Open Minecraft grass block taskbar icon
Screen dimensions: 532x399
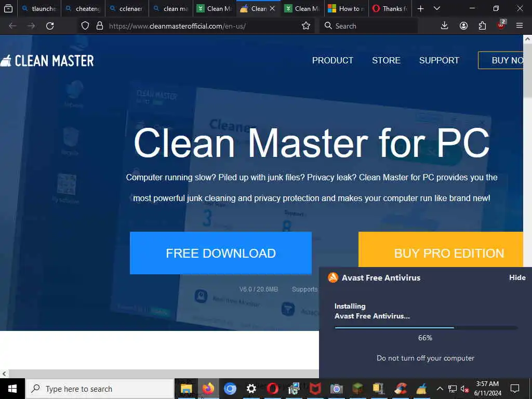[x=357, y=389]
